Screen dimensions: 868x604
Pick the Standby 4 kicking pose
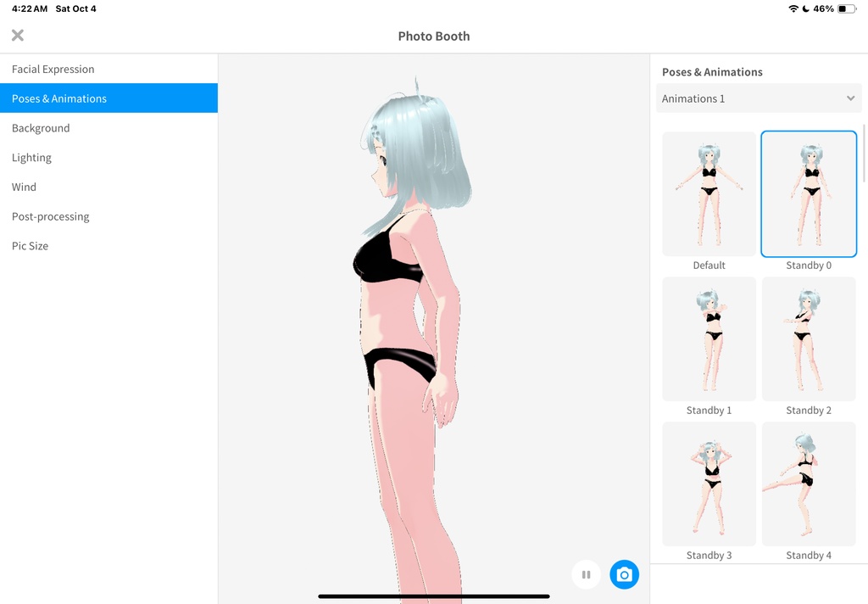coord(809,484)
